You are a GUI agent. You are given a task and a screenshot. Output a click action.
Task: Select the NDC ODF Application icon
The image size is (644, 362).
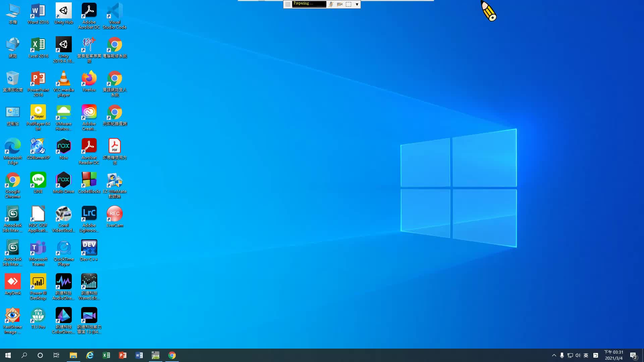point(38,219)
